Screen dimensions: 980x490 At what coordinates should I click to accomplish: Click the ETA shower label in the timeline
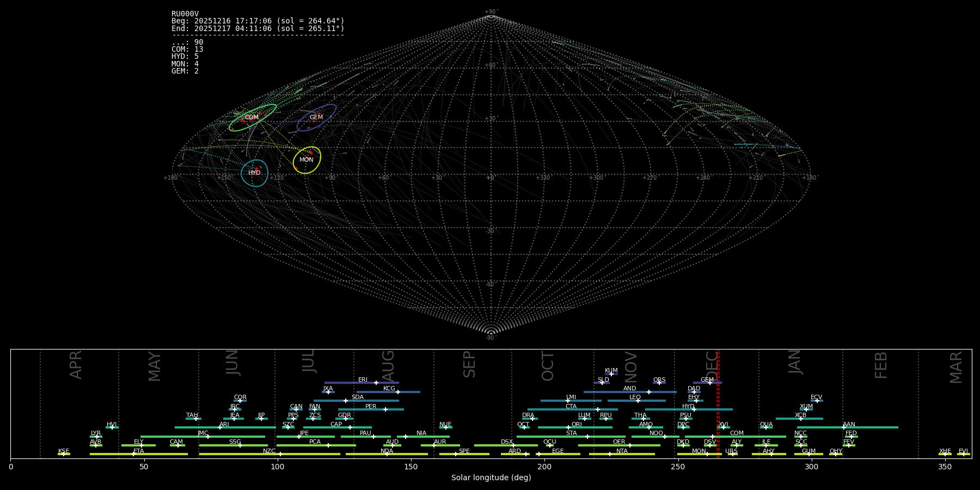[x=139, y=451]
